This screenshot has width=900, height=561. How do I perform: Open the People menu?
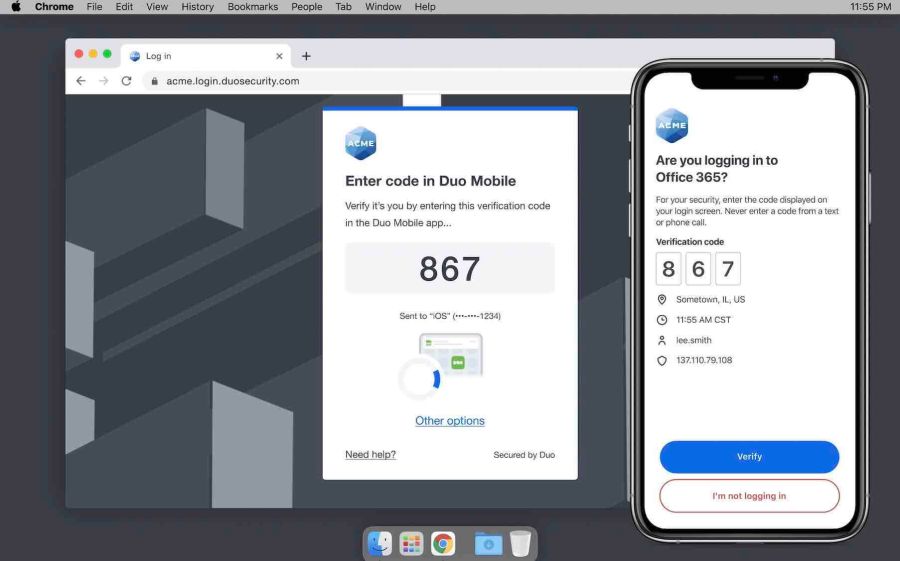(307, 7)
